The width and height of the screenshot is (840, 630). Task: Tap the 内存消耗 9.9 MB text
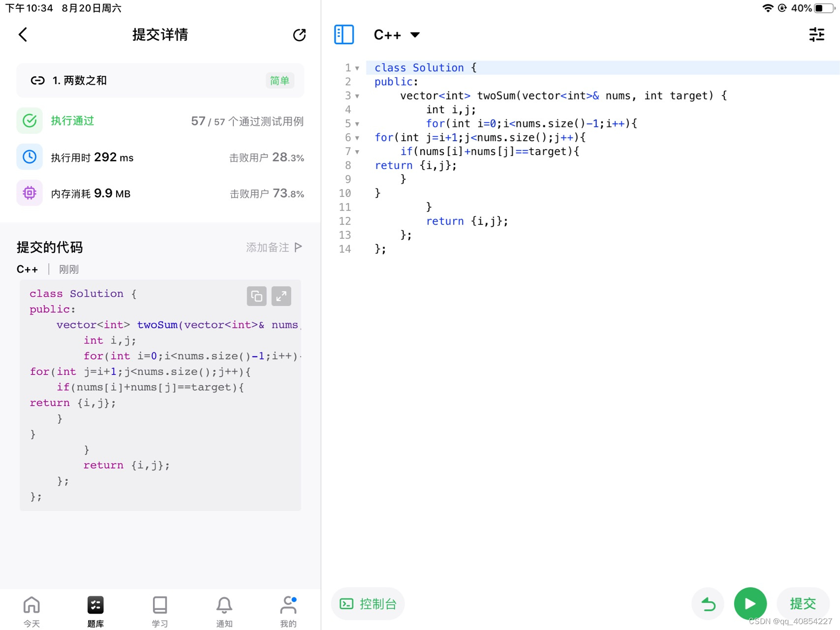(x=91, y=193)
